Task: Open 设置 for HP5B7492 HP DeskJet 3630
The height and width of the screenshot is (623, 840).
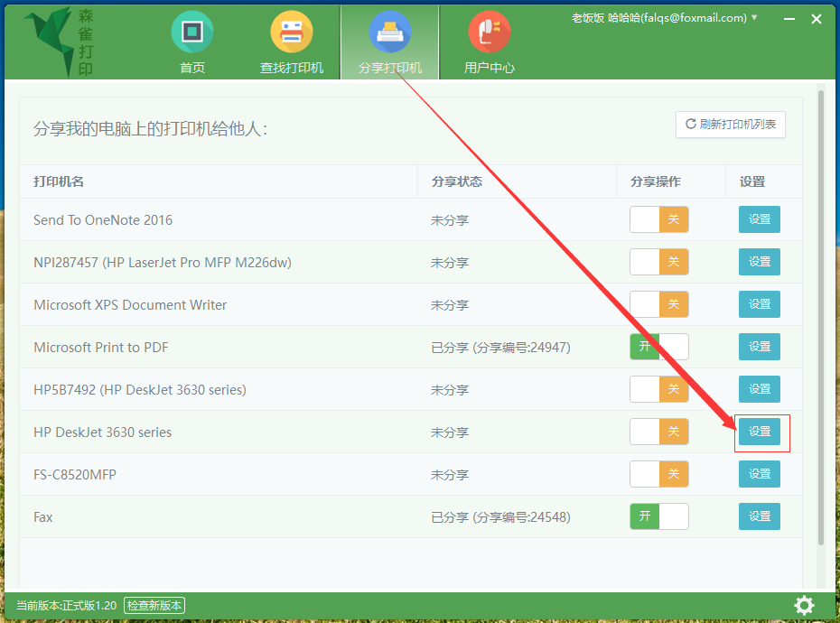Action: [x=759, y=389]
